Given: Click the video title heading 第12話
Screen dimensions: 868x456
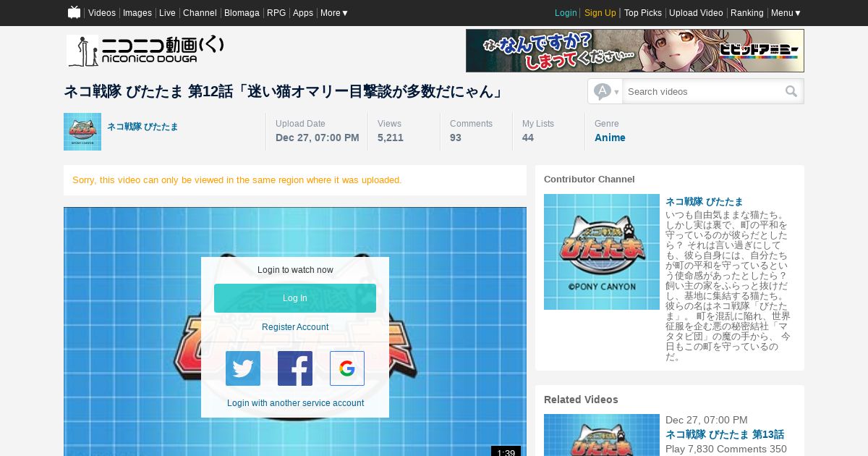Looking at the screenshot, I should (x=284, y=91).
